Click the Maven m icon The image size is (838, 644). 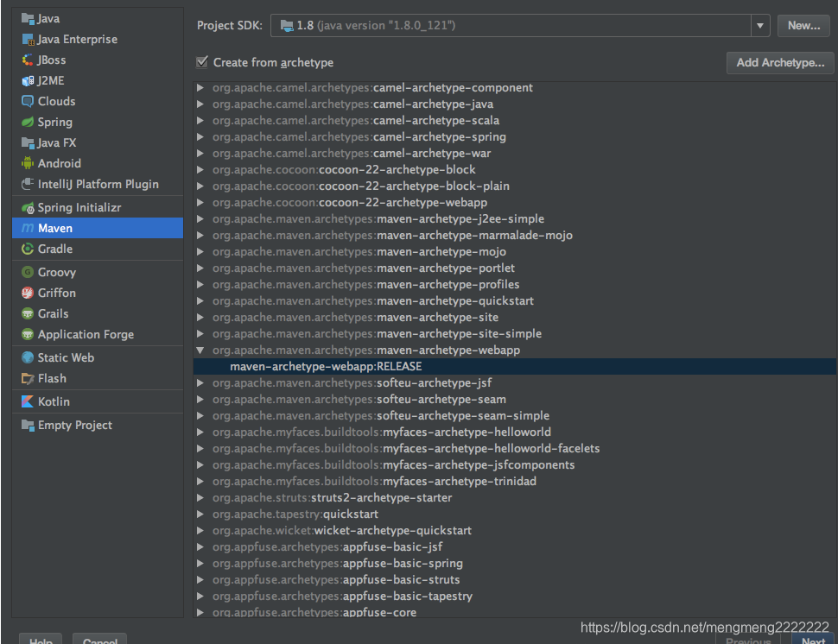coord(28,229)
